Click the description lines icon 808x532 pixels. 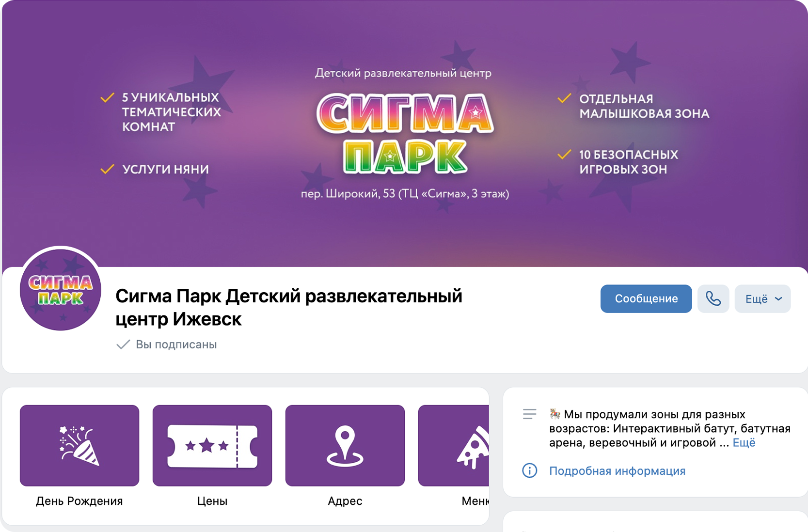click(529, 414)
